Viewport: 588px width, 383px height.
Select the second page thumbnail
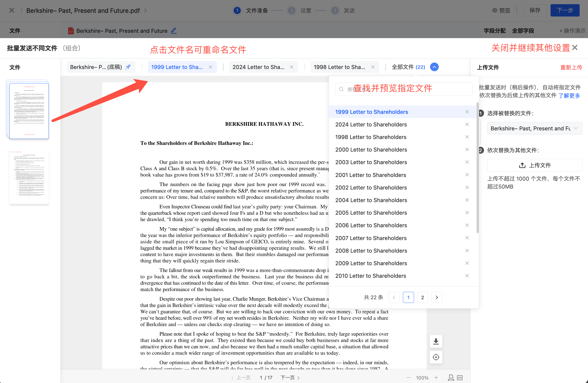click(29, 176)
